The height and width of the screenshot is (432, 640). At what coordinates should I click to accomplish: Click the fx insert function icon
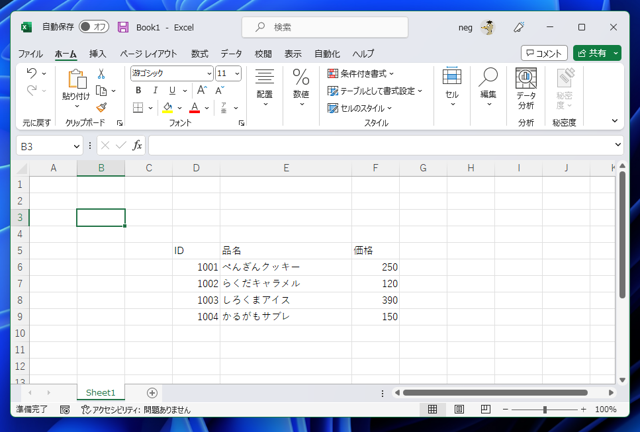(x=137, y=145)
